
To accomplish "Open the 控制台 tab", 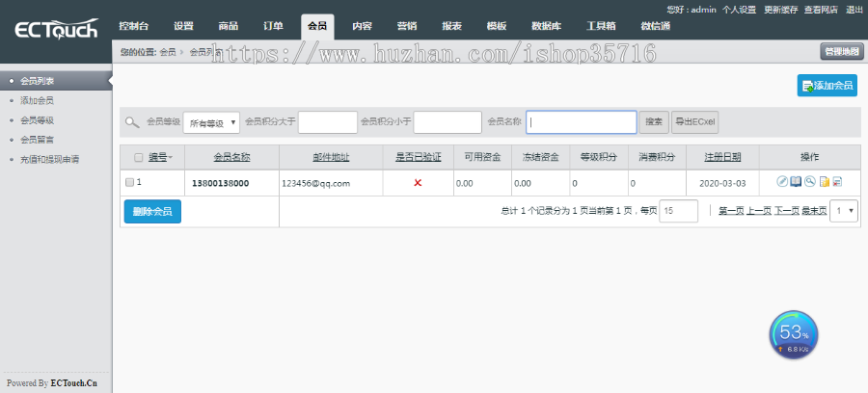I will 133,26.
